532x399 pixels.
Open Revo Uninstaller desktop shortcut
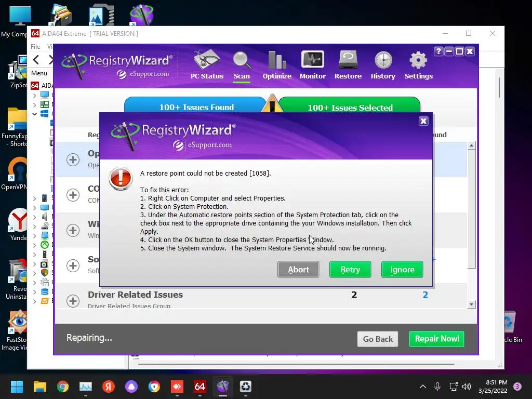tap(16, 279)
